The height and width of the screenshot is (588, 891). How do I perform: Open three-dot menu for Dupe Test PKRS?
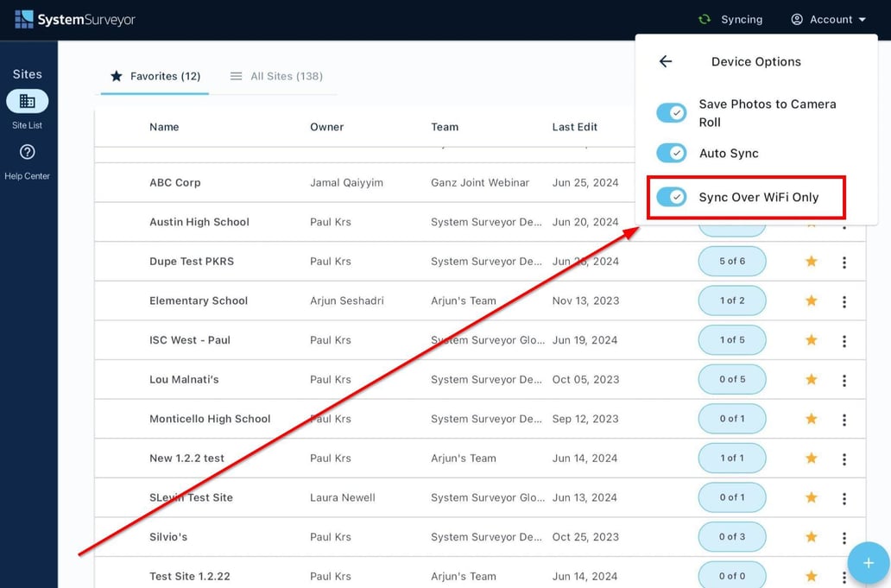pos(844,262)
